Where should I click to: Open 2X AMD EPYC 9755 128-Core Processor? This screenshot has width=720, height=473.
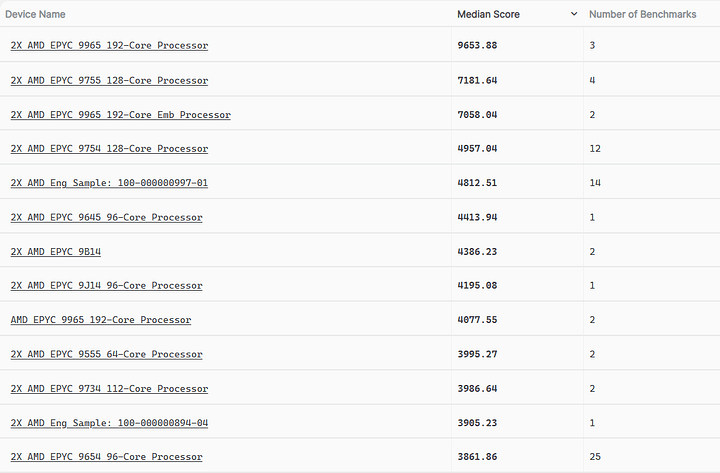coord(109,80)
